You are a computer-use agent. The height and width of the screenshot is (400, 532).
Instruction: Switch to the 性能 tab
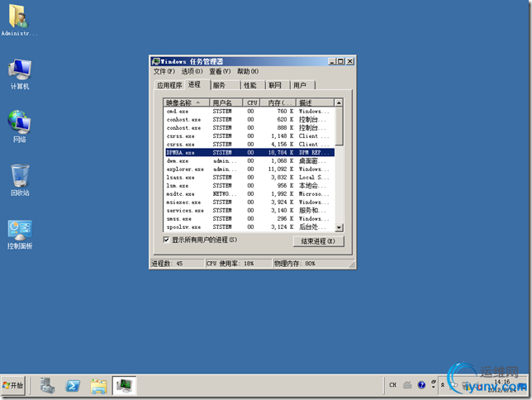click(253, 85)
